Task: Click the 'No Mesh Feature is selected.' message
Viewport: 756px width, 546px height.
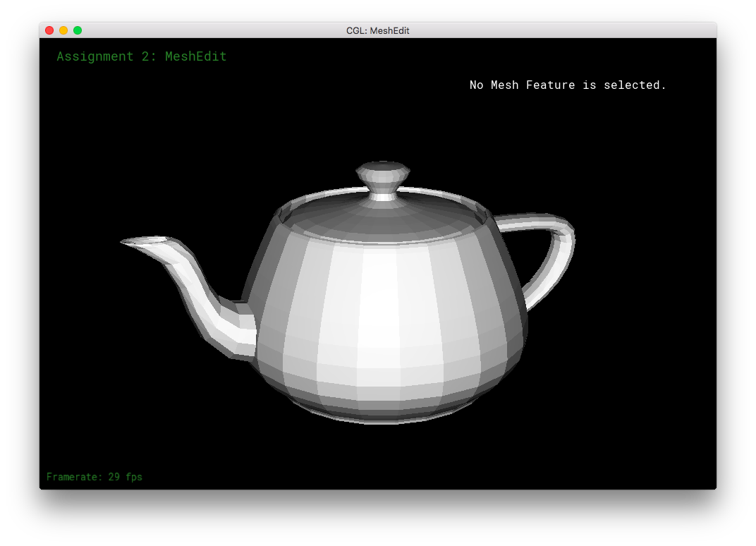Action: (568, 85)
